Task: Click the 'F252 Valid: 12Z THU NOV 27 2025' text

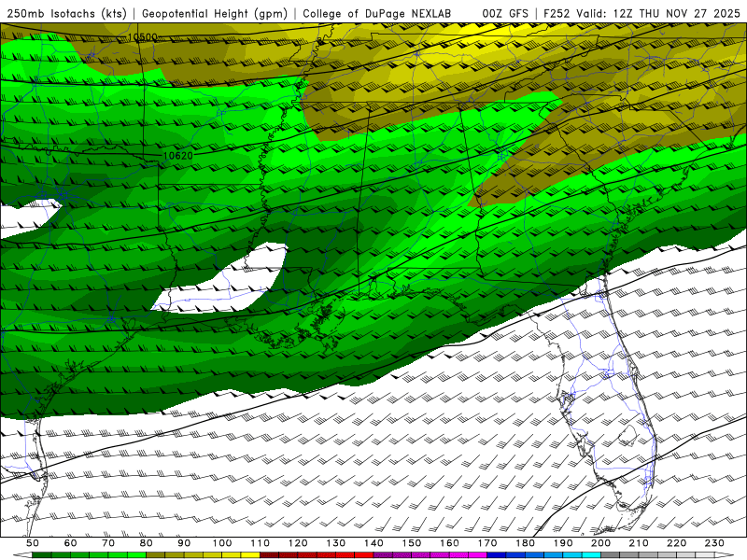Action: tap(641, 14)
